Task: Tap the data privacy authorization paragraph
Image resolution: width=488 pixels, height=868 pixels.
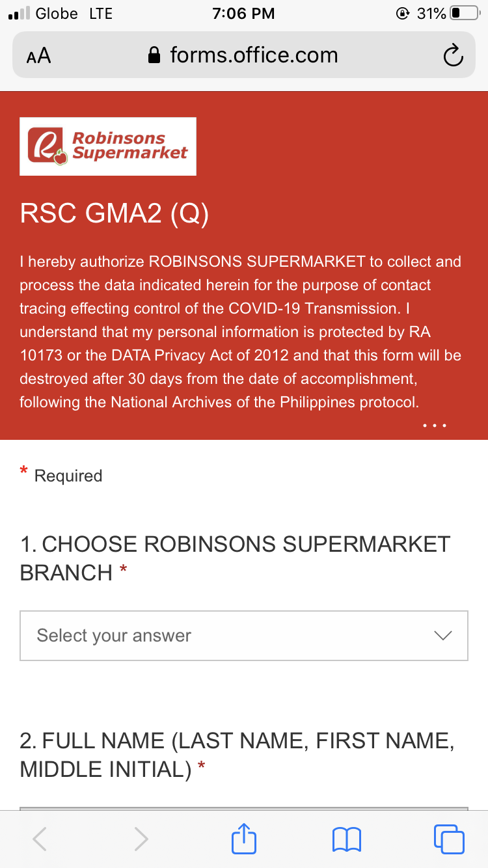Action: (x=241, y=332)
